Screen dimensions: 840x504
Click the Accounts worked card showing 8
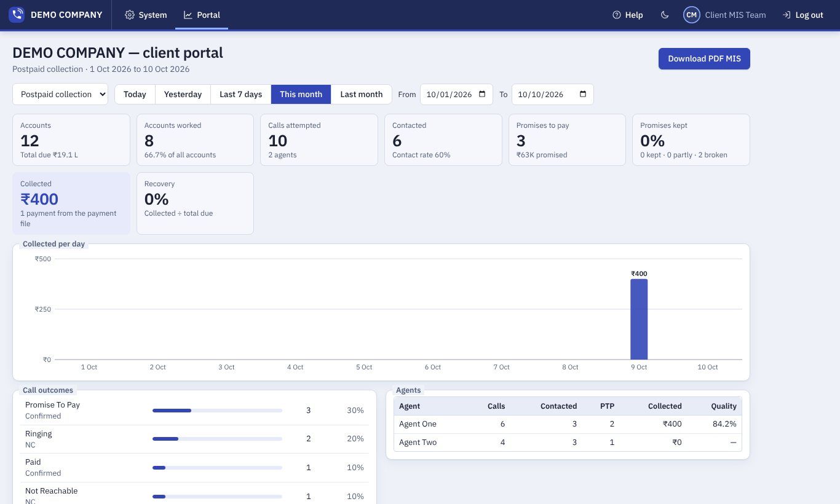(195, 140)
